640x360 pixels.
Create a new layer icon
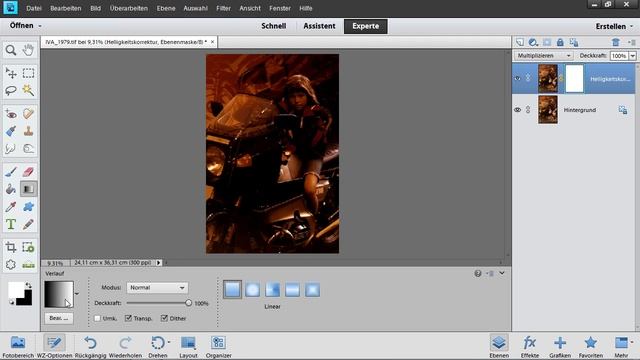click(x=520, y=42)
